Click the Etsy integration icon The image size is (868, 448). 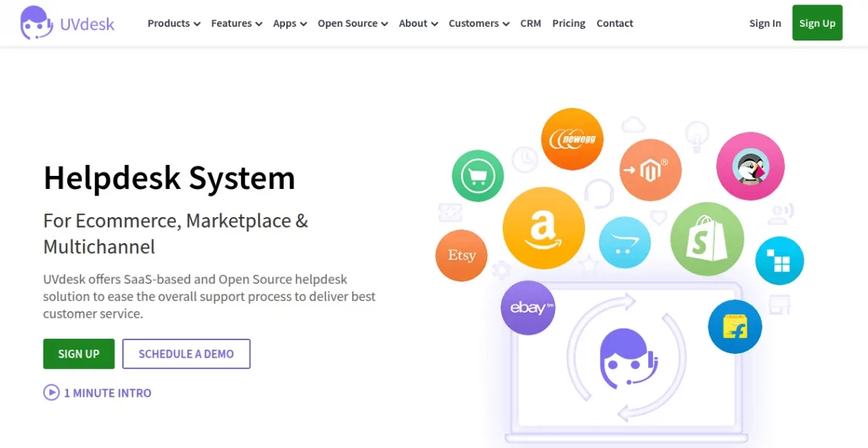(461, 255)
